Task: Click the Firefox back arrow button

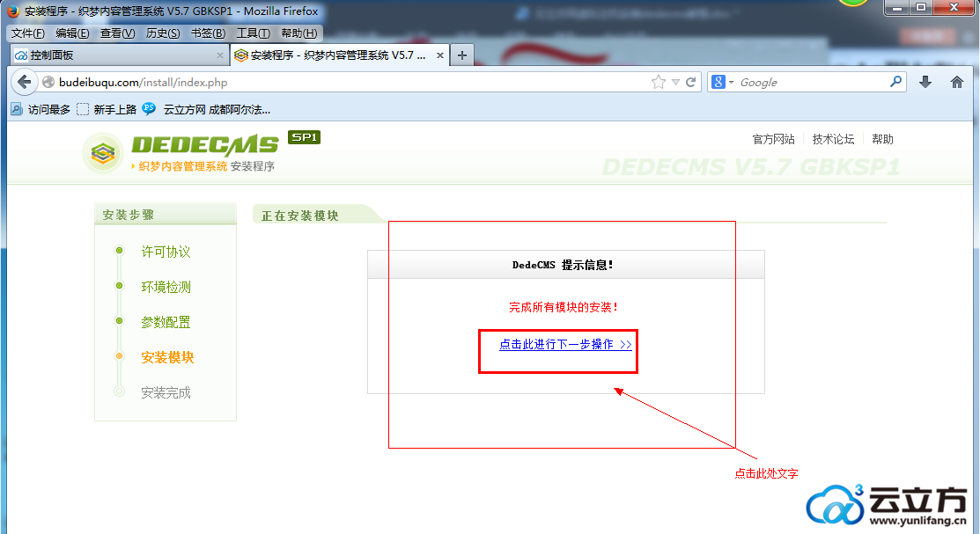Action: [x=24, y=82]
